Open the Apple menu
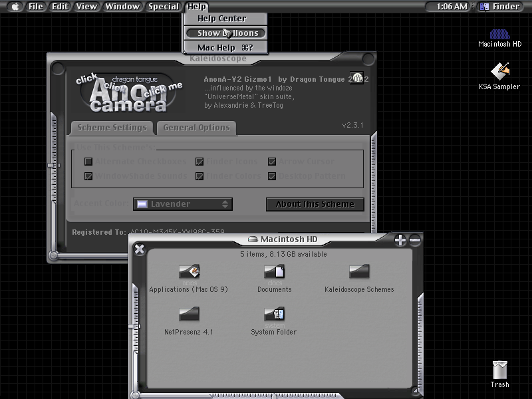Image resolution: width=532 pixels, height=399 pixels. (15, 7)
